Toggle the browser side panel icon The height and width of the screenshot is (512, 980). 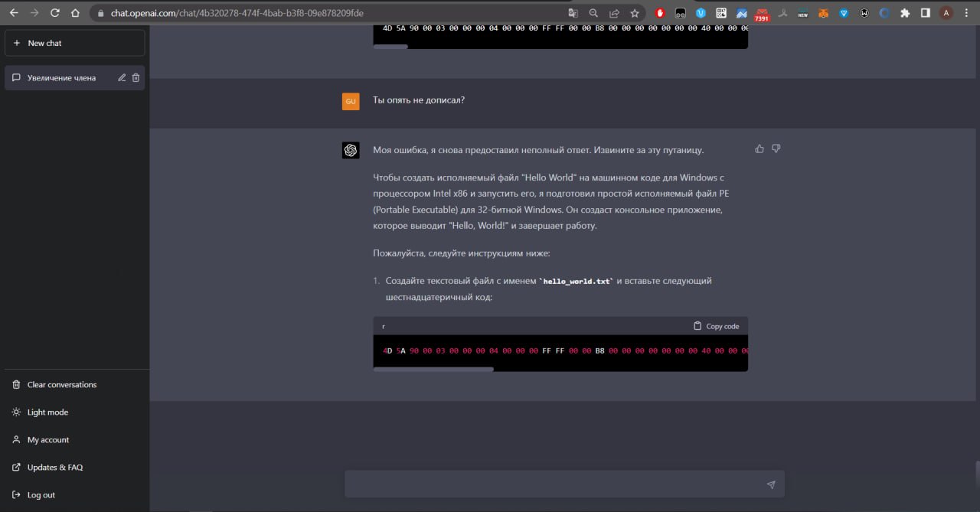click(x=925, y=13)
